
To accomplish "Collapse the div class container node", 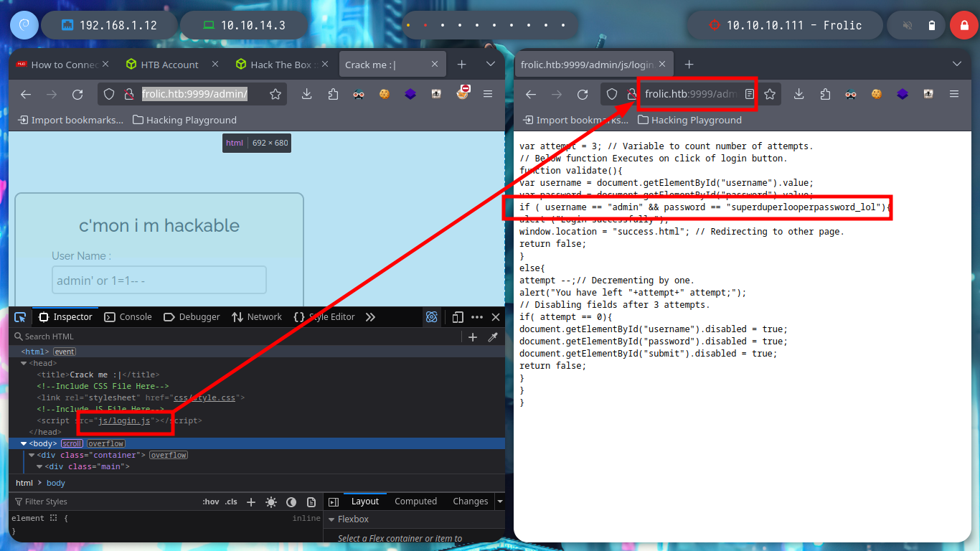I will pos(31,456).
